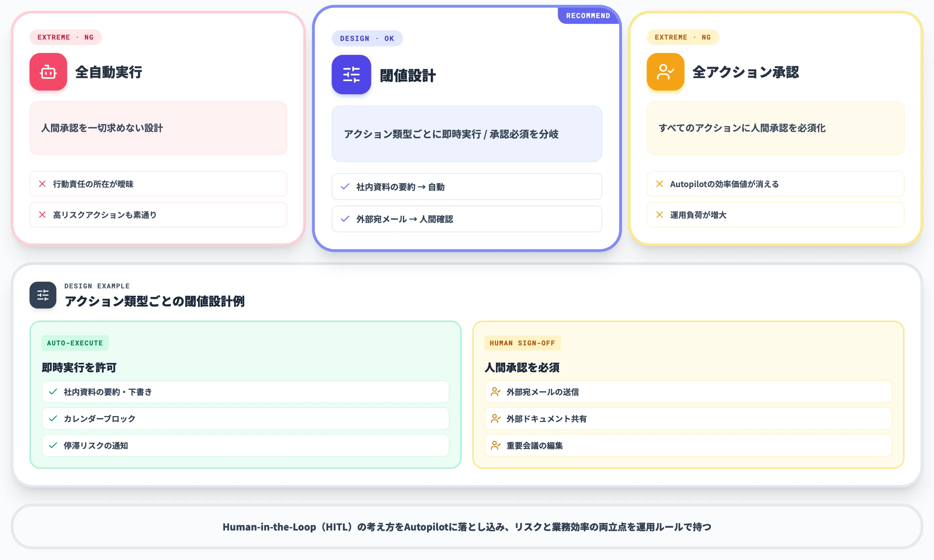Click the yellow EXTREME · NG tag
The image size is (934, 560).
683,37
